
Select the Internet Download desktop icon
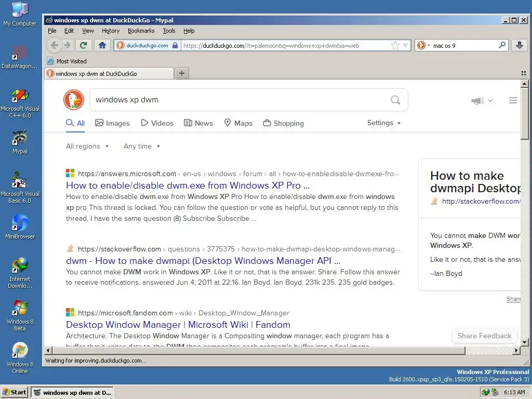(20, 273)
